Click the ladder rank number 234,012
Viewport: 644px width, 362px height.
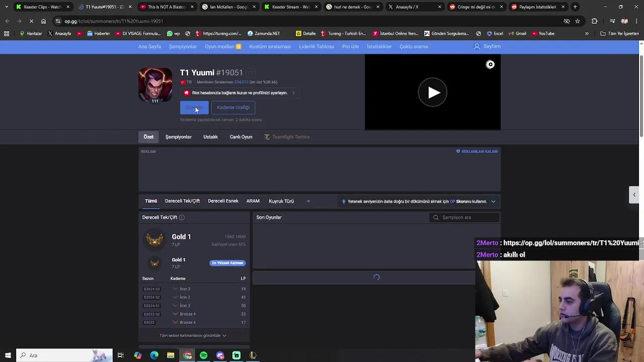[241, 82]
